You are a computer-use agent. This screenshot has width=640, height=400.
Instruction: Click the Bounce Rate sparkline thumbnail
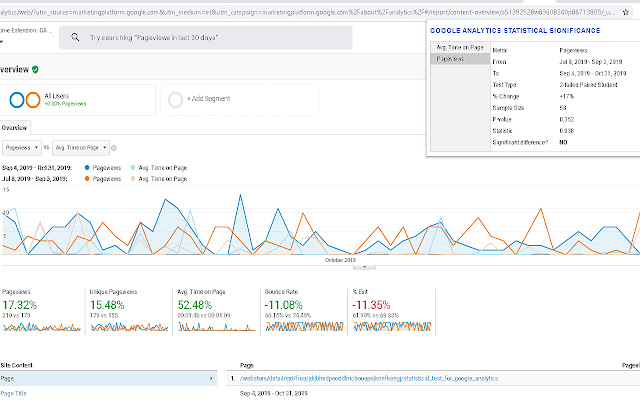coord(304,327)
